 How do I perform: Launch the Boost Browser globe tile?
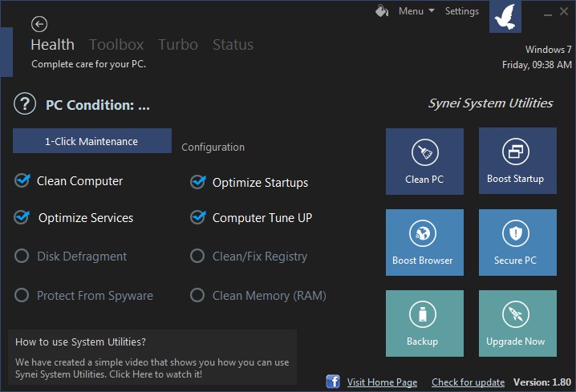pos(424,242)
